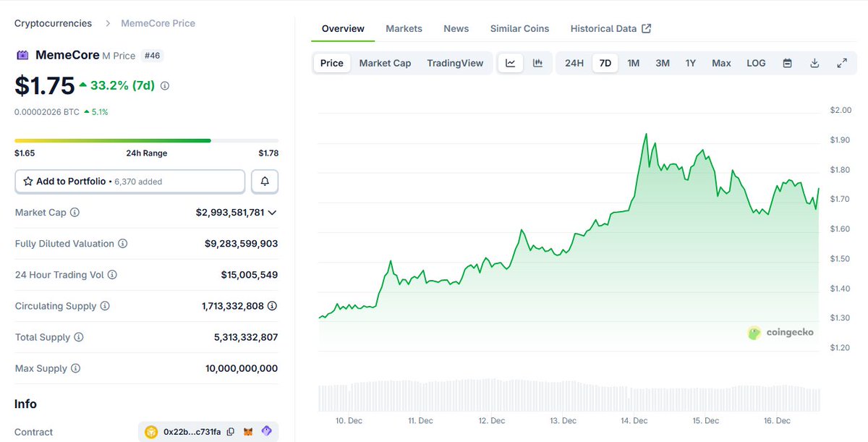Open the Overview tab
Viewport: 868px width, 442px height.
pos(343,28)
